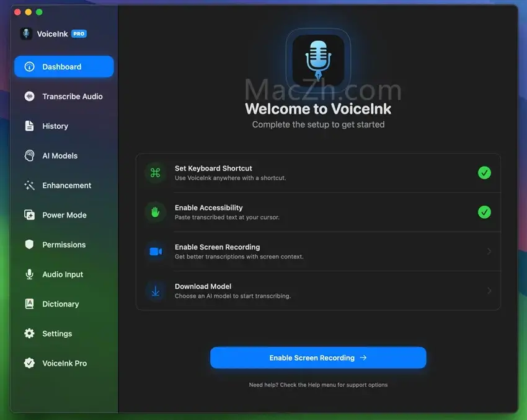
Task: Go to the History section
Action: click(x=64, y=126)
